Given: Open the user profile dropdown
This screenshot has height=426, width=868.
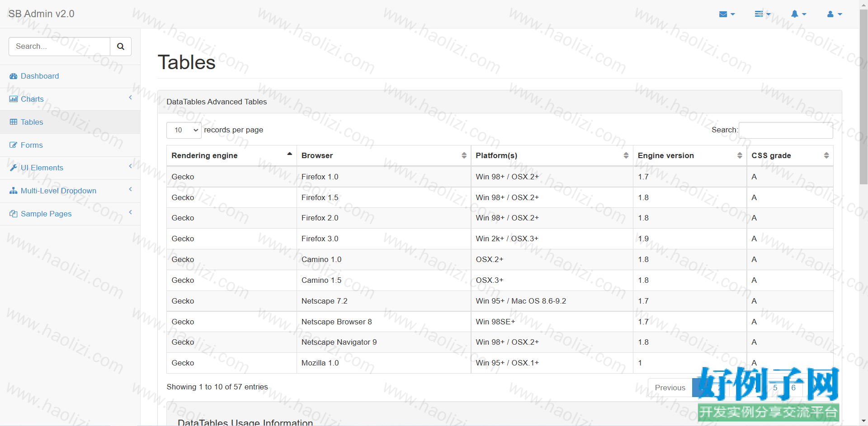Looking at the screenshot, I should [835, 14].
